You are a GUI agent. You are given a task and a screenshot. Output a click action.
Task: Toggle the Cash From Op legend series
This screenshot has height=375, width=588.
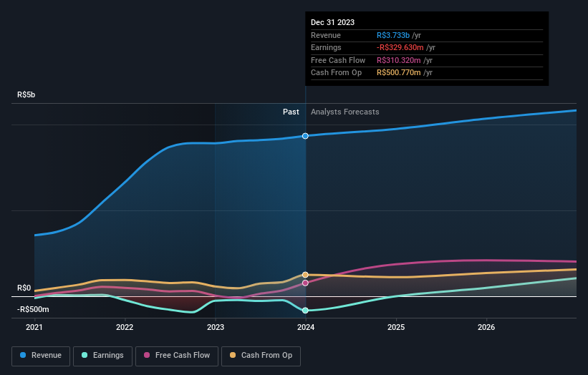click(x=261, y=356)
